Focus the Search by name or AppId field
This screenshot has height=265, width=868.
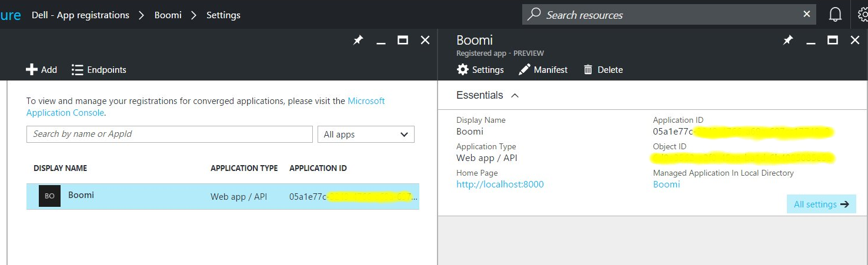[x=169, y=134]
